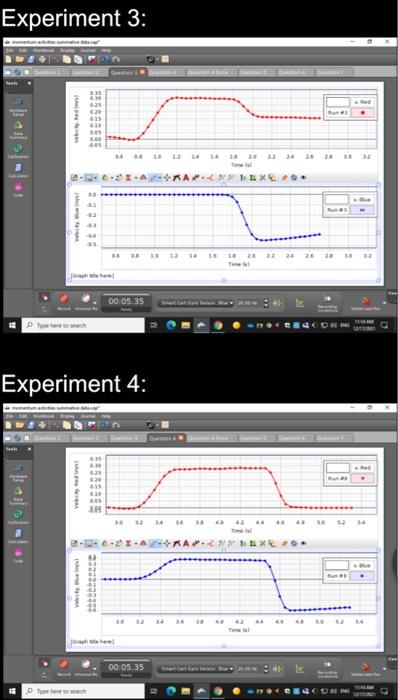Viewport: 398px width, 700px height.
Task: Open Data Summary tool in Experiment 3 window
Action: point(18,129)
